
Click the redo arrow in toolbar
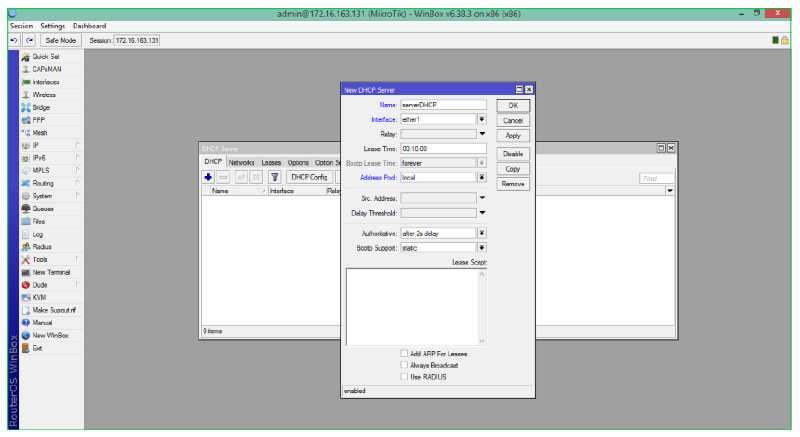[30, 40]
